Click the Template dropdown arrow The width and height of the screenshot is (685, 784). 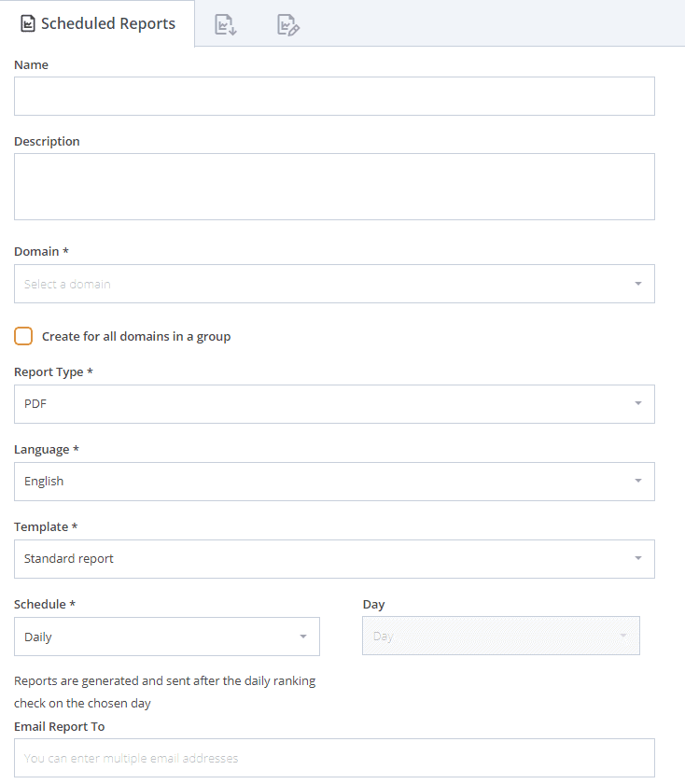638,558
